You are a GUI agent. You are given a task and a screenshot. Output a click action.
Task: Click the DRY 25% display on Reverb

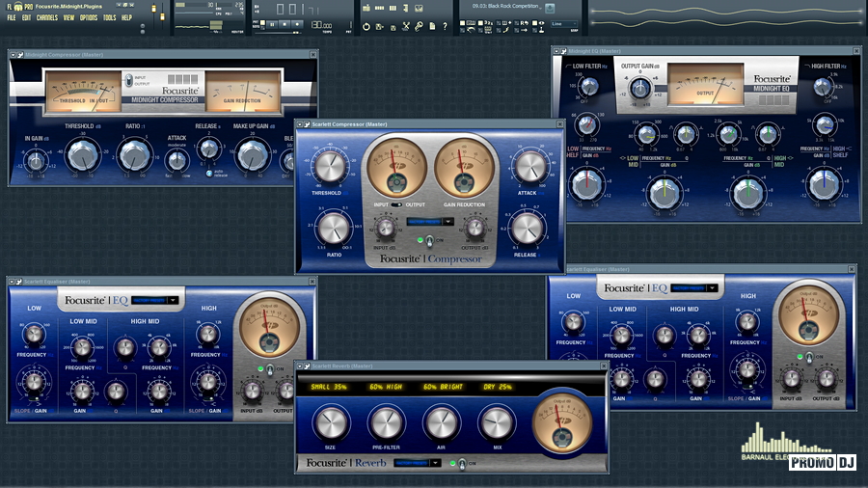tap(498, 387)
